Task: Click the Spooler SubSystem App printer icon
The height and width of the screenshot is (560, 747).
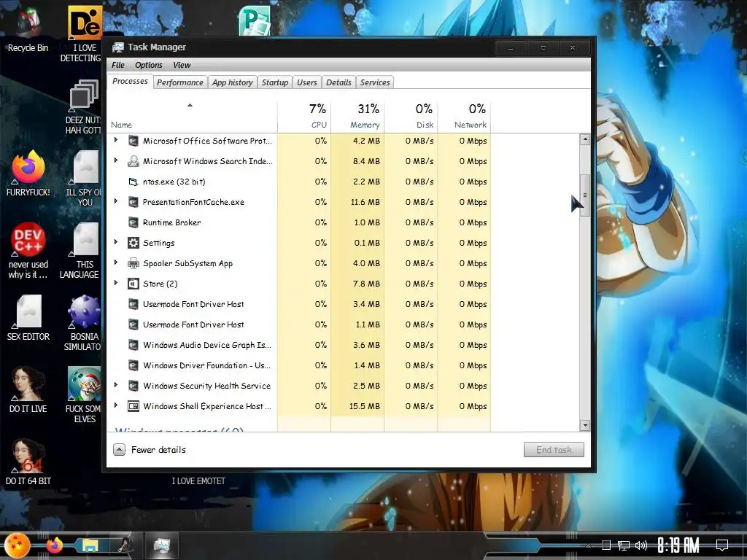Action: coord(133,263)
